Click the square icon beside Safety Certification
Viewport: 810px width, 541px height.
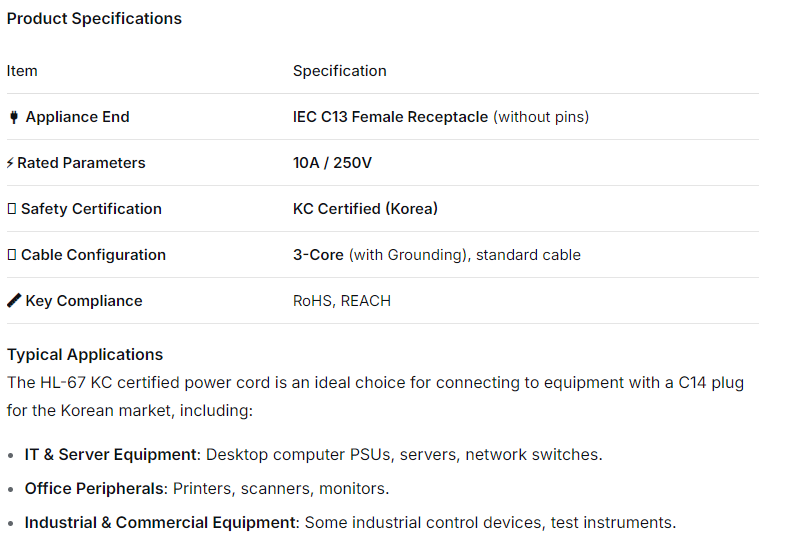coord(12,209)
